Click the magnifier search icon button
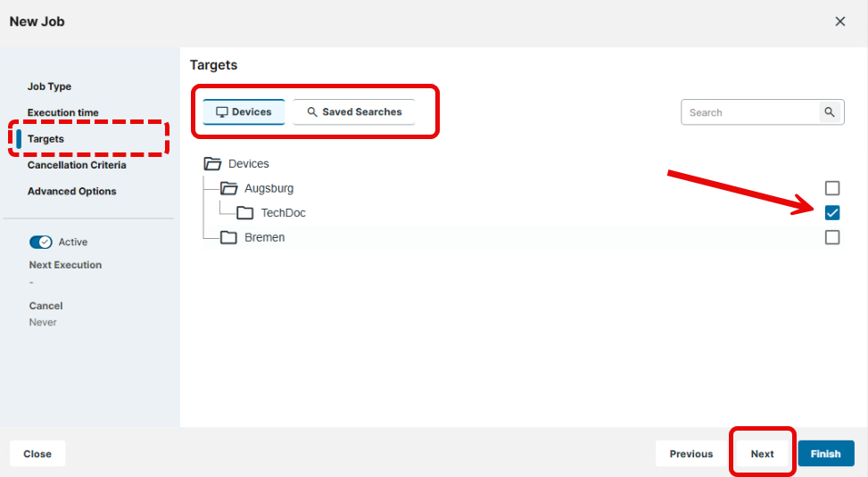 click(x=830, y=112)
